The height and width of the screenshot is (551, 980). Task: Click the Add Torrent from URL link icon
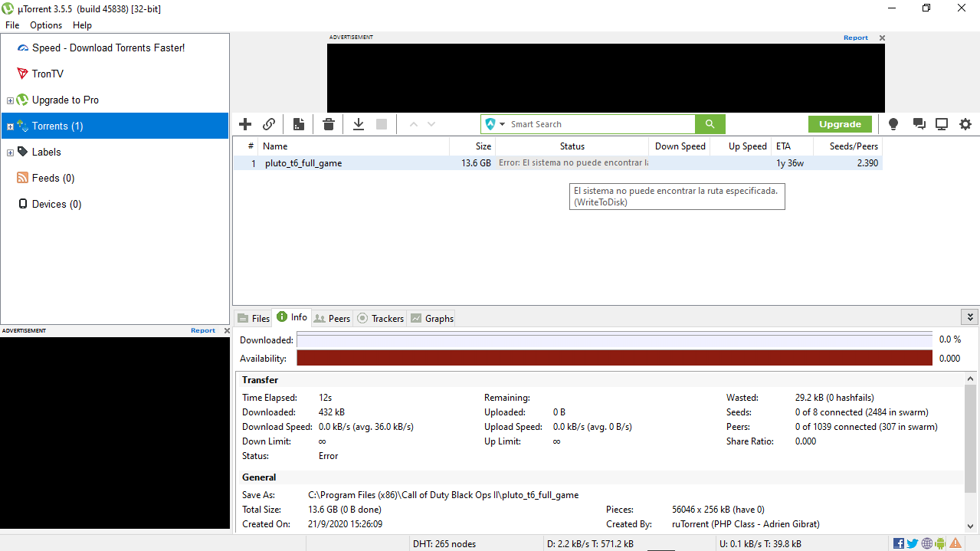269,124
